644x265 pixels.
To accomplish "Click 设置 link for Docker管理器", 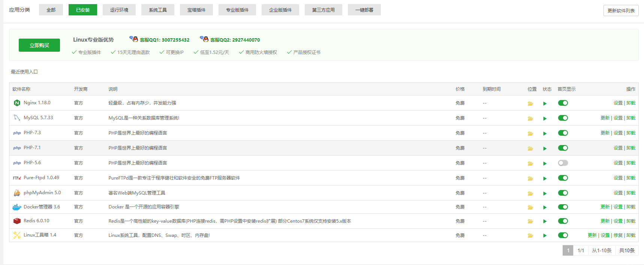I will [x=618, y=207].
